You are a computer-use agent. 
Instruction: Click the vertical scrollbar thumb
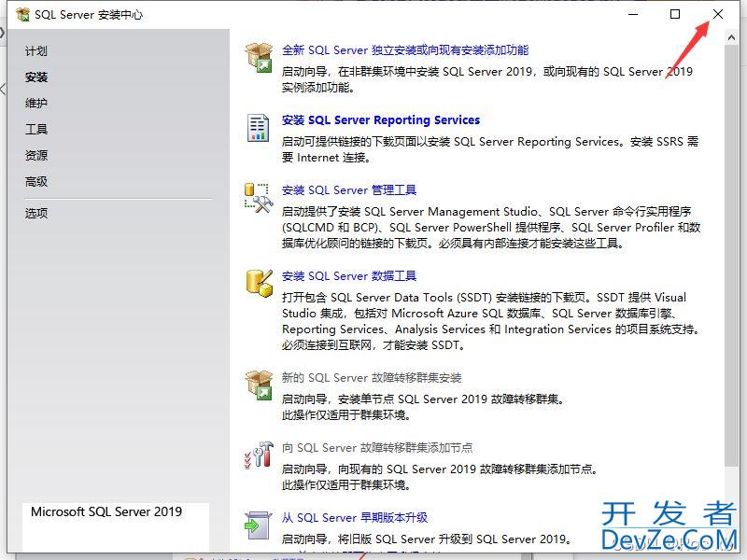[732, 255]
